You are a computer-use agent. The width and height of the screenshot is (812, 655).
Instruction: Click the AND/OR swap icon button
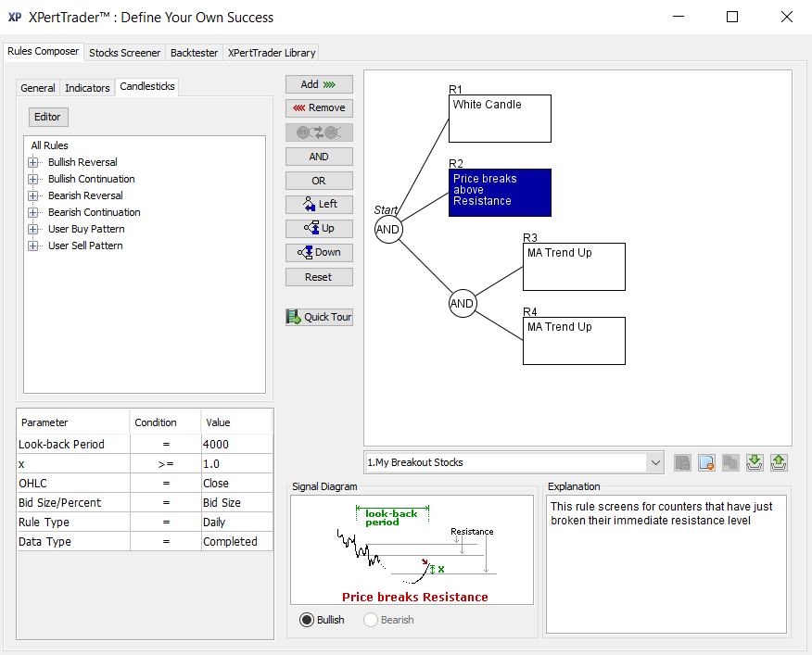click(319, 132)
